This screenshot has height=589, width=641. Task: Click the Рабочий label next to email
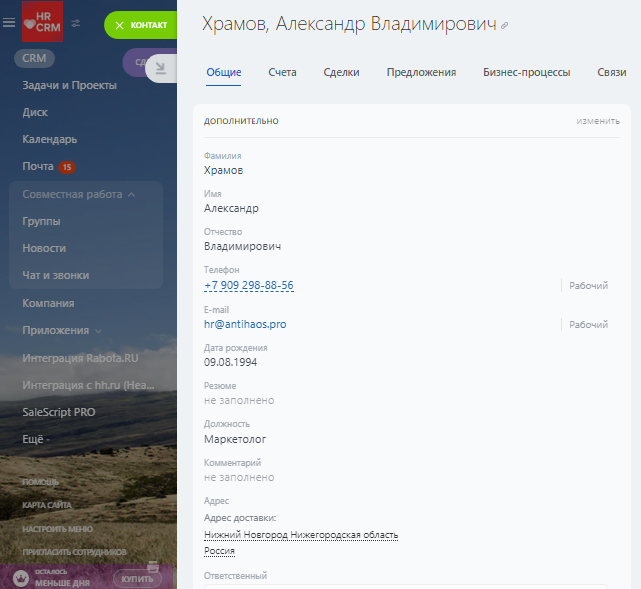click(x=589, y=325)
